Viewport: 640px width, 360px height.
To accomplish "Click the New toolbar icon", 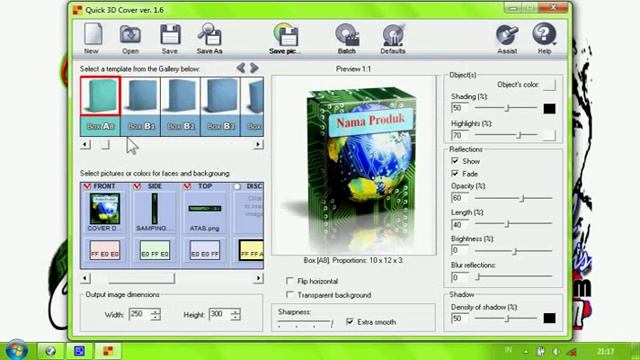I will 93,34.
